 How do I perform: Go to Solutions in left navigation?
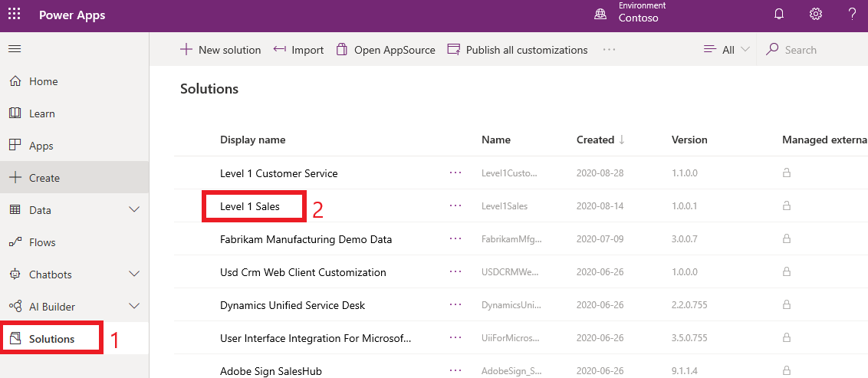pos(51,339)
